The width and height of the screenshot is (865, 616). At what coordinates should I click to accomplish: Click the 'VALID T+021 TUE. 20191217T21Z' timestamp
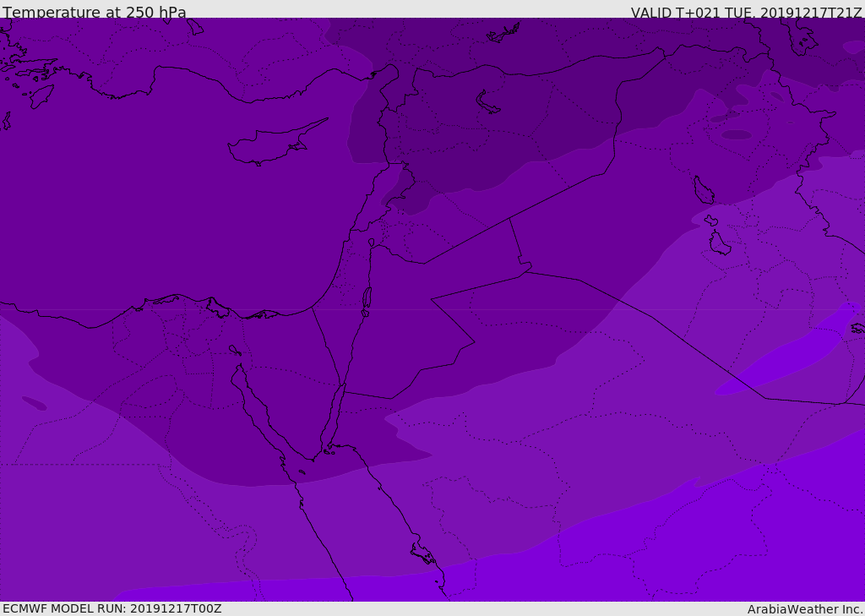click(x=747, y=13)
